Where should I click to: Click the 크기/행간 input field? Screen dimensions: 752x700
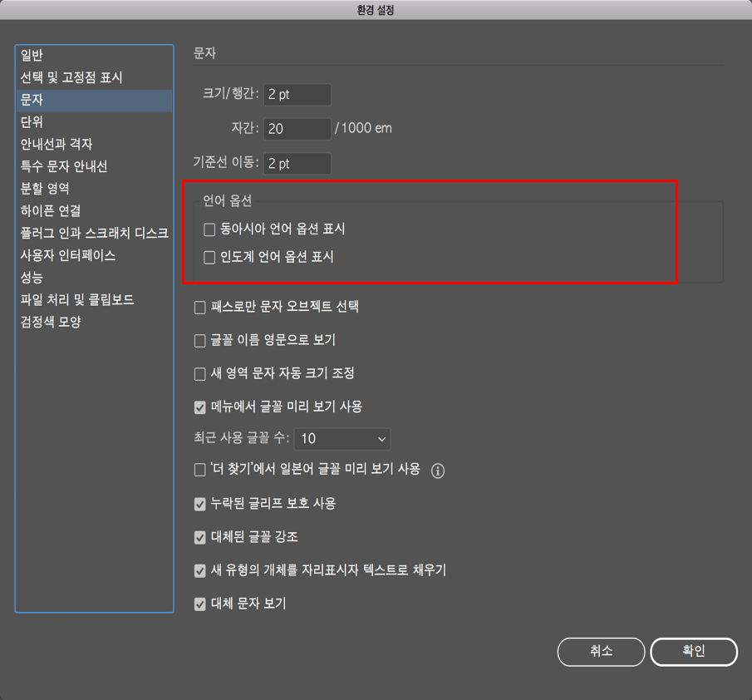coord(297,95)
